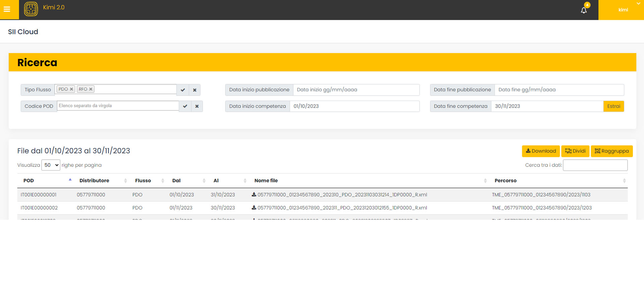The image size is (644, 302).
Task: Click the Dividi button
Action: [x=575, y=151]
